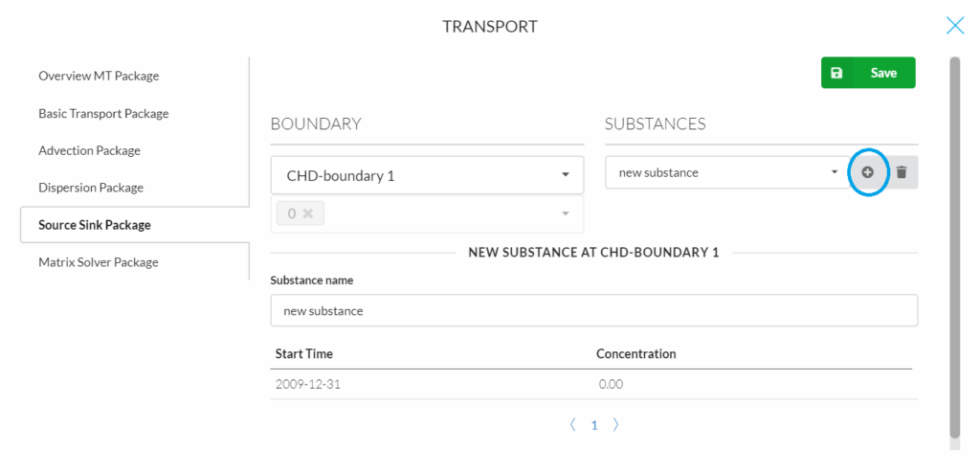Open Overview MT Package tab

coord(99,76)
